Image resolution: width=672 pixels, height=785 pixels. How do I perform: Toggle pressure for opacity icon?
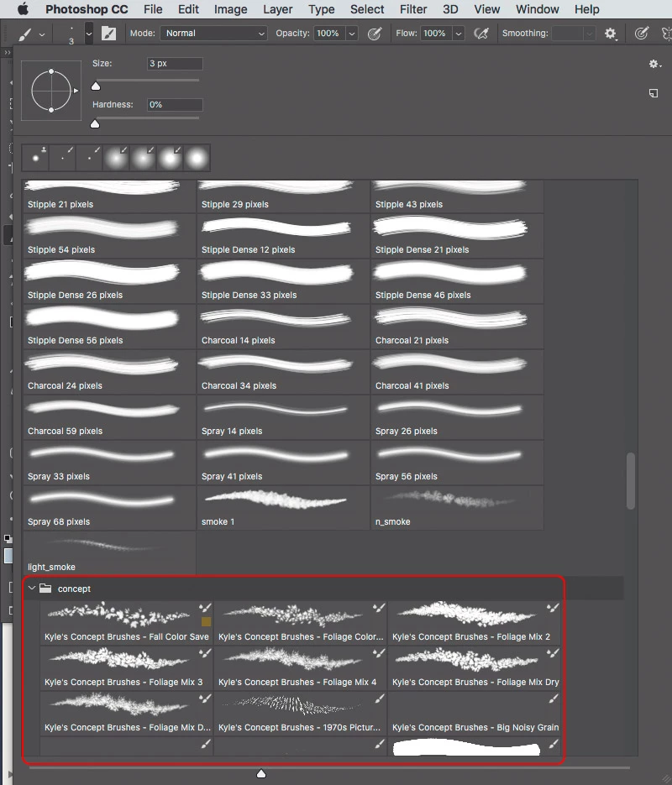(x=375, y=34)
